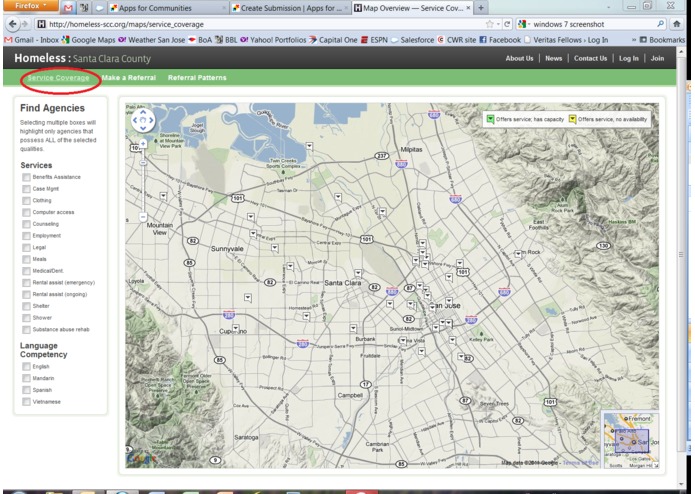The image size is (695, 494).
Task: Switch to the pinned Gmail tab
Action: 68,8
